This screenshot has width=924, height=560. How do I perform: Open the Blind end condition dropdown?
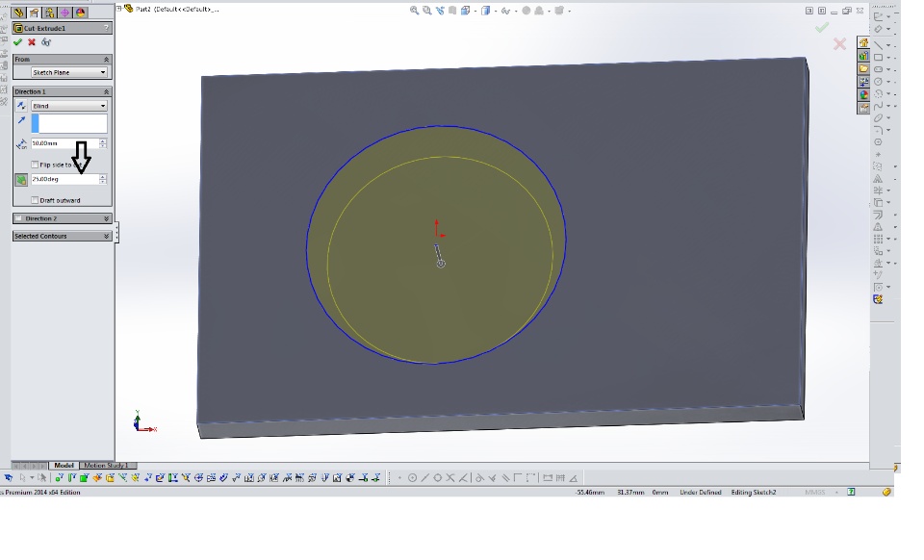click(69, 106)
